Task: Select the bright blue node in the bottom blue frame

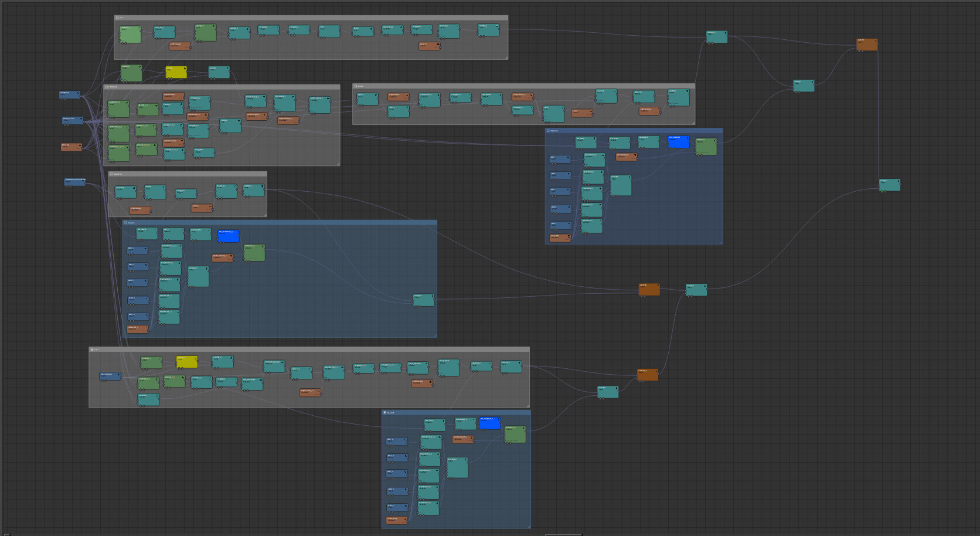Action: [489, 423]
